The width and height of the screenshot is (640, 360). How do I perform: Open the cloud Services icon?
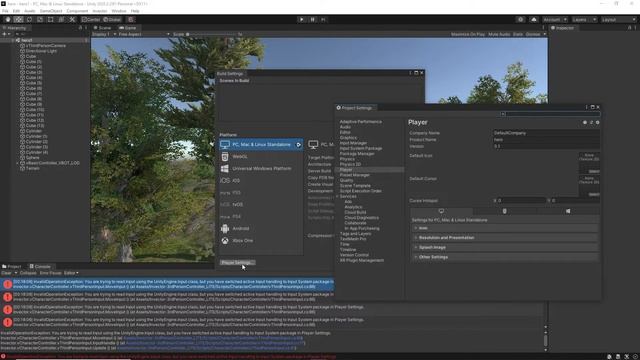point(533,20)
